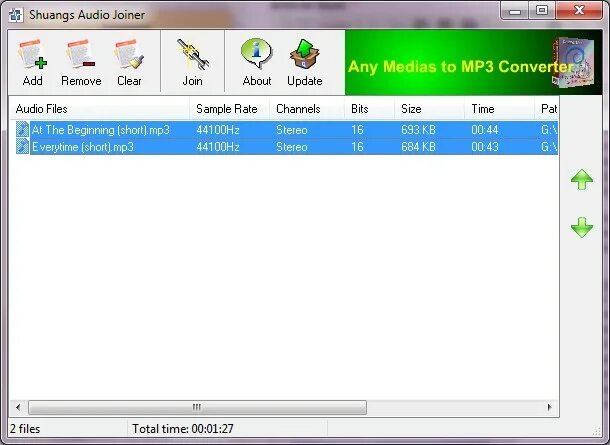Move selected file up with green arrow
610x445 pixels.
[582, 179]
